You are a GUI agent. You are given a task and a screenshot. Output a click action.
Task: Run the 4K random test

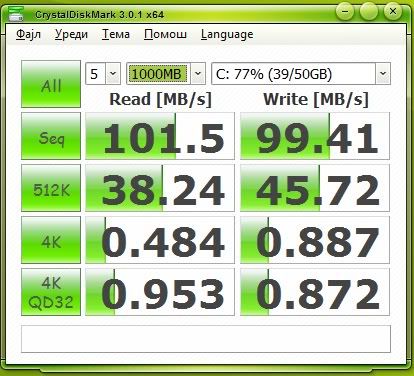click(51, 240)
